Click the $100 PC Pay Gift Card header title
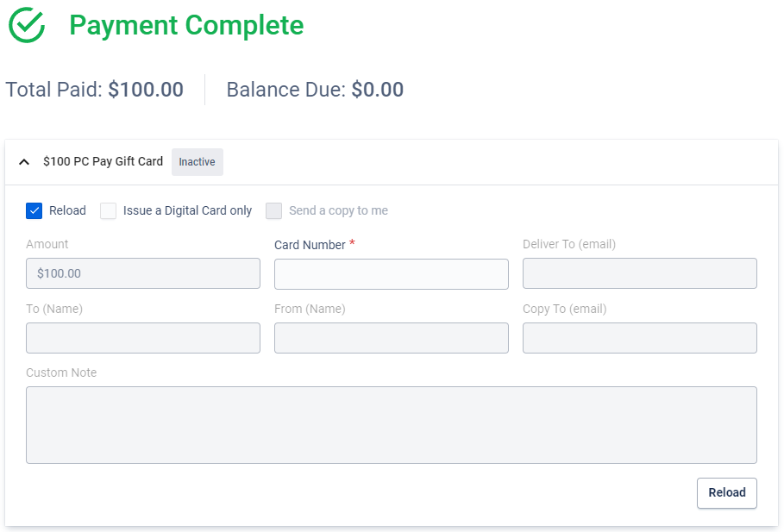Screen dimensions: 784x532 point(103,162)
